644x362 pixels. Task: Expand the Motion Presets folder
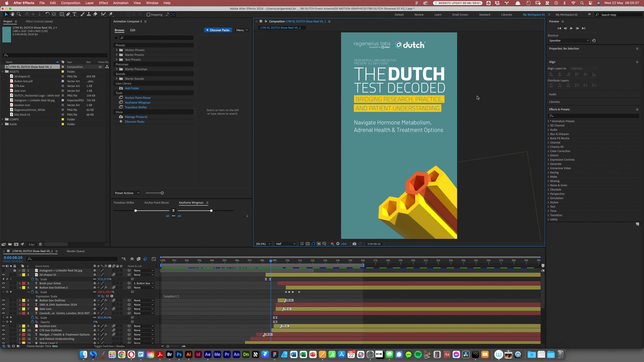pyautogui.click(x=117, y=50)
